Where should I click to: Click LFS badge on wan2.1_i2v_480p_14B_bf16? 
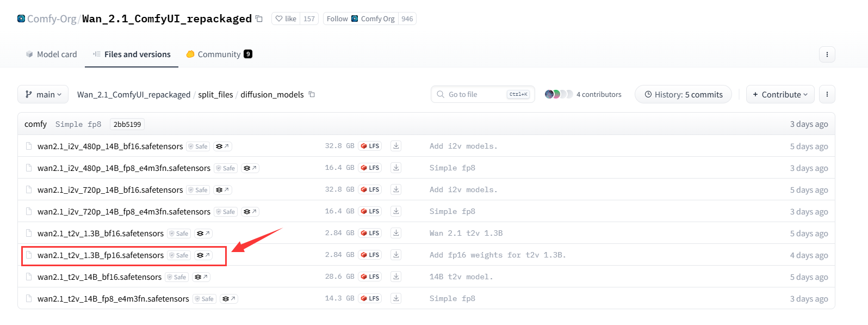[370, 146]
